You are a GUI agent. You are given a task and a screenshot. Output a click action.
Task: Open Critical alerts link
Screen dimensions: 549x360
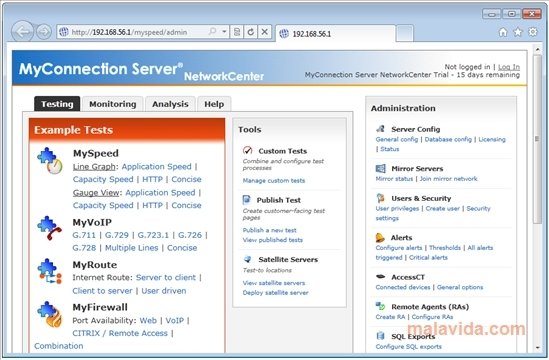click(428, 257)
